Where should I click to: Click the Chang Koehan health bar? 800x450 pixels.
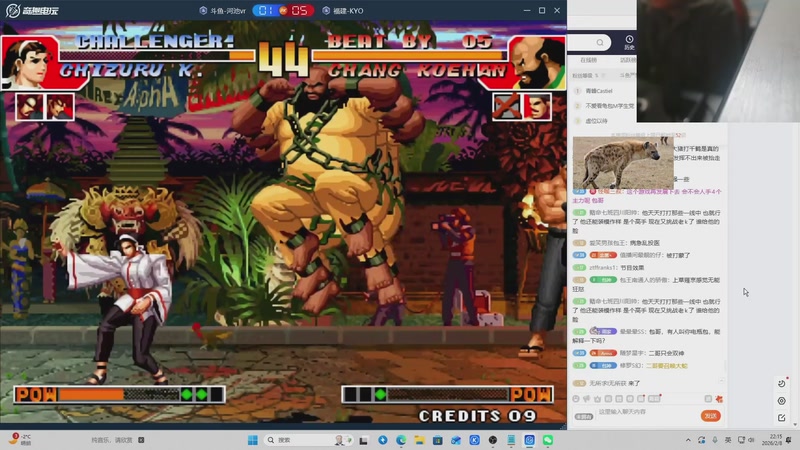(410, 56)
